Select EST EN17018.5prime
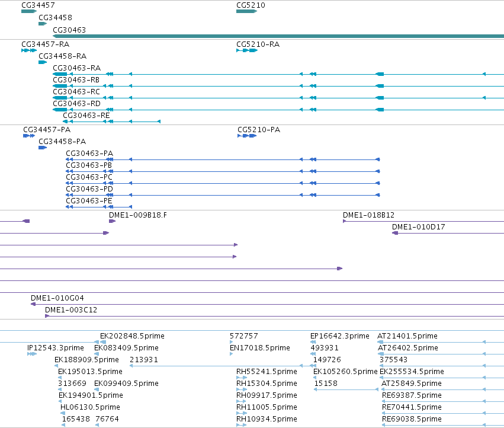 click(232, 354)
